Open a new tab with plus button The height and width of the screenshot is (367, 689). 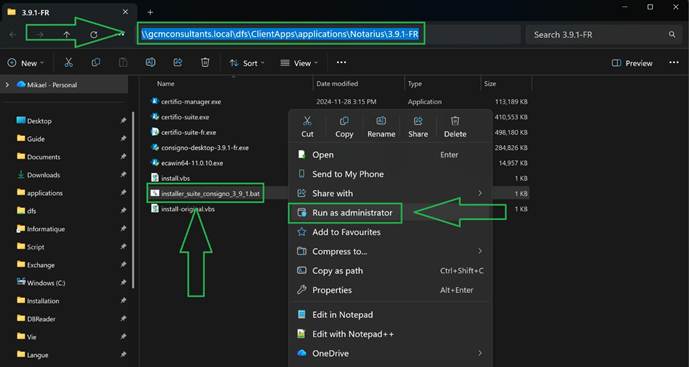pyautogui.click(x=150, y=12)
